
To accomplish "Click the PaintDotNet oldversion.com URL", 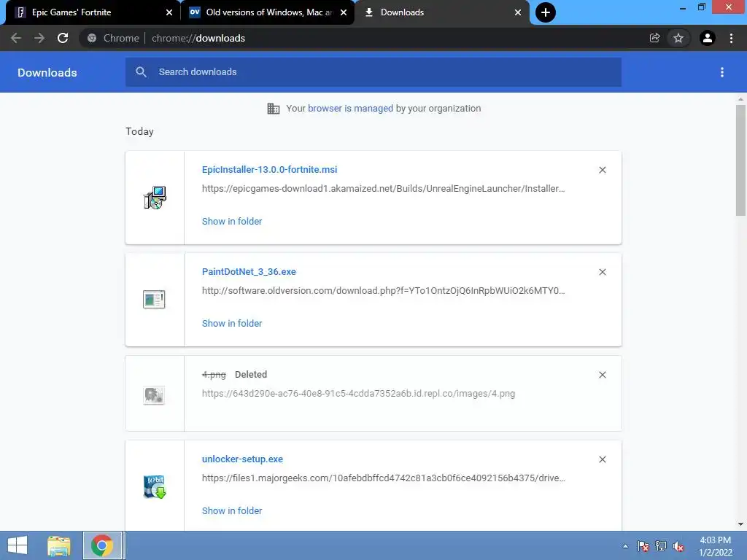I will (x=384, y=290).
